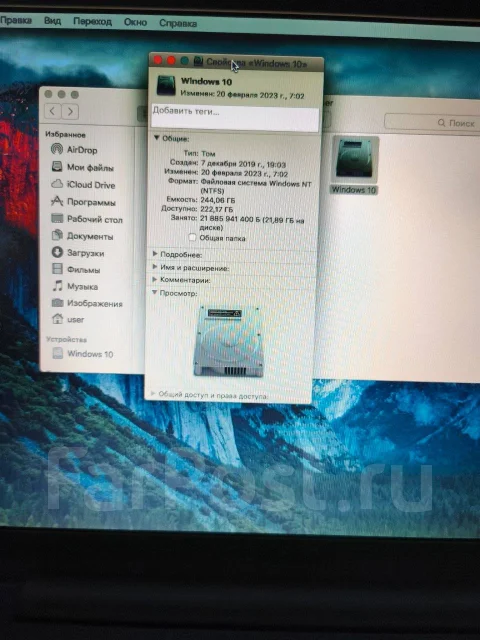The image size is (480, 640).
Task: Open the Вид menu
Action: (x=52, y=21)
